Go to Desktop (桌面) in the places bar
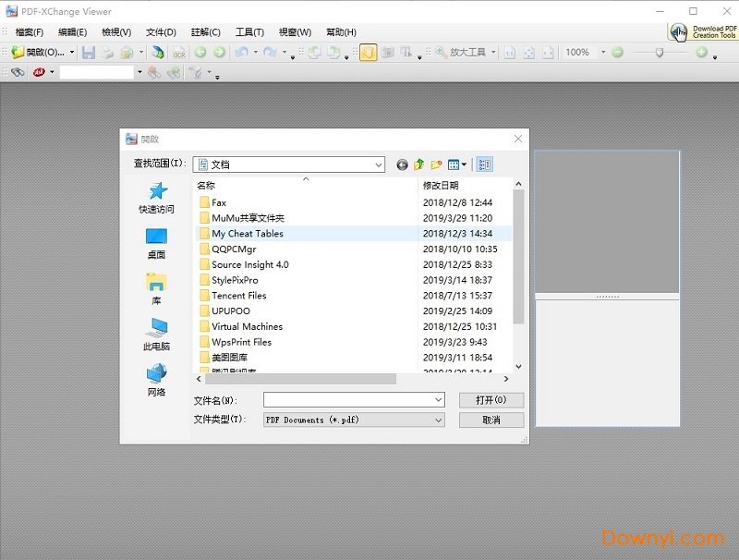739x560 pixels. (156, 243)
